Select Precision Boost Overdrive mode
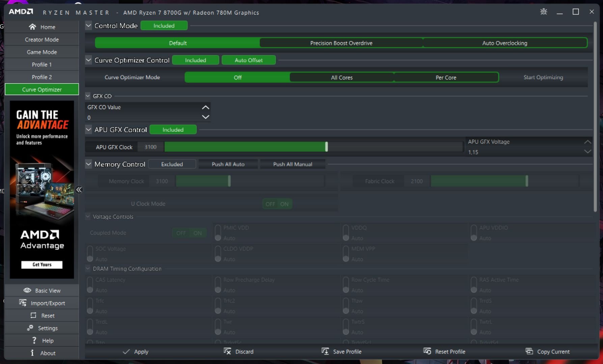This screenshot has height=364, width=603. [x=341, y=43]
